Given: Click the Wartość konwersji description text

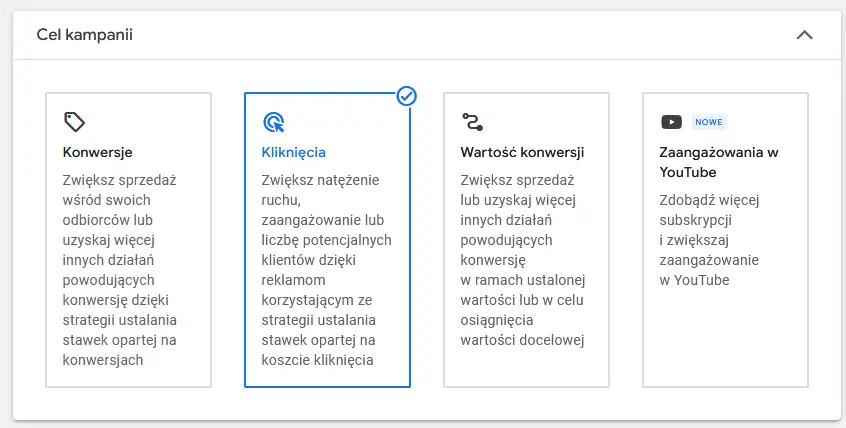Looking at the screenshot, I should tap(523, 260).
